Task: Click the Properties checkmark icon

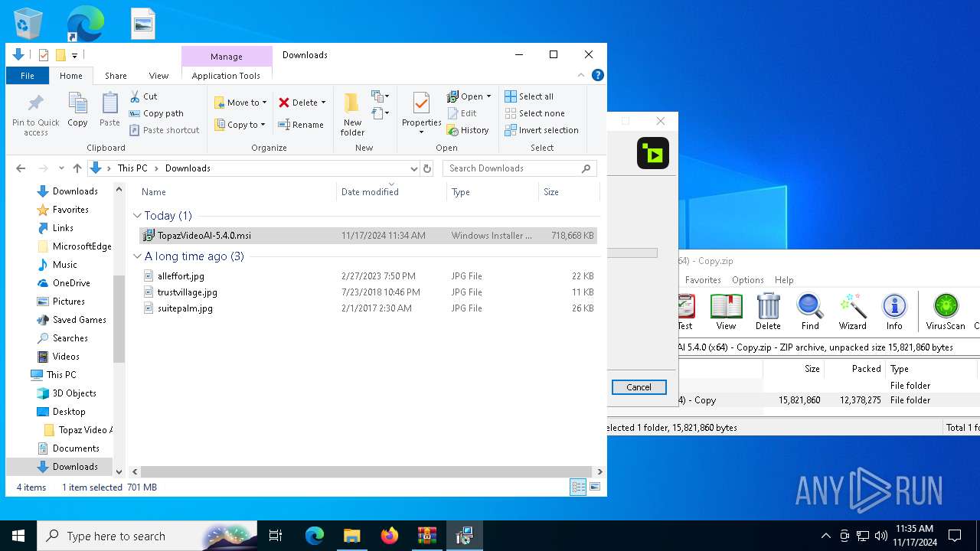Action: coord(421,103)
